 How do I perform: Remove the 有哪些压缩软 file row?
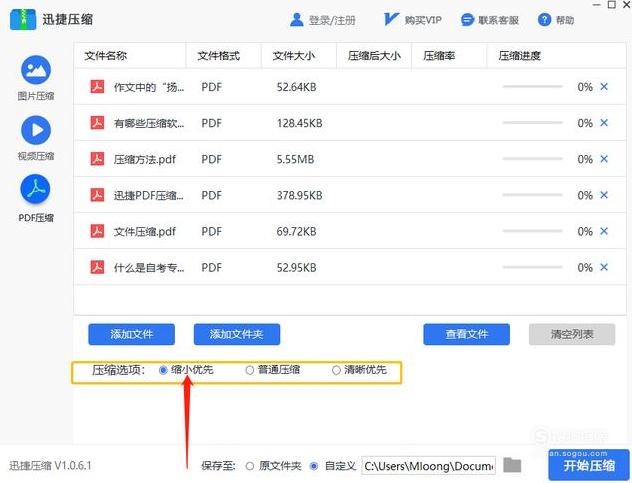pos(604,123)
